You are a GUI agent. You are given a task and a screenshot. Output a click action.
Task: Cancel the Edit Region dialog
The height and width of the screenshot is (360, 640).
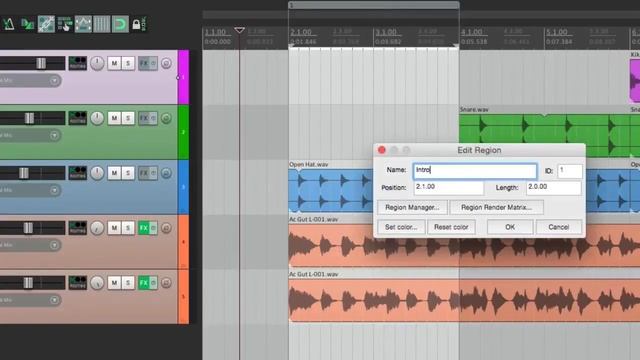pos(559,227)
